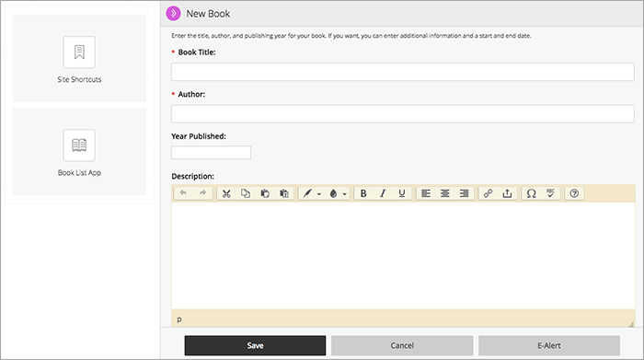Click the upload file icon
Image resolution: width=644 pixels, height=360 pixels.
[x=507, y=193]
